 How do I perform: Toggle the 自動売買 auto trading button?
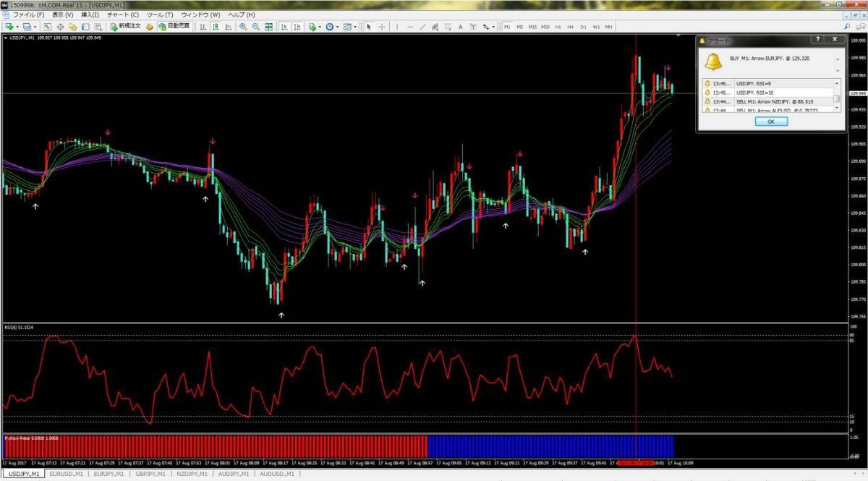pos(174,27)
